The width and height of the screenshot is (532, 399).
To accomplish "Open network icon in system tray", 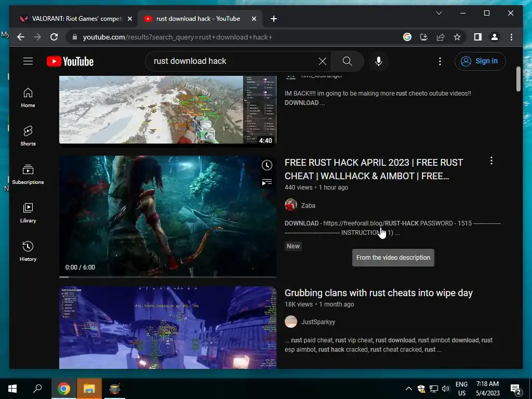I will point(434,389).
